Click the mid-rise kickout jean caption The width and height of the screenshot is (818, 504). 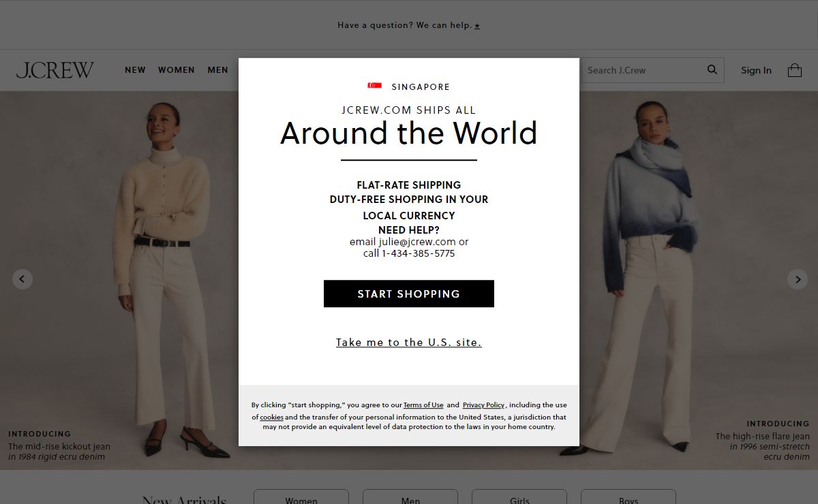[x=59, y=452]
